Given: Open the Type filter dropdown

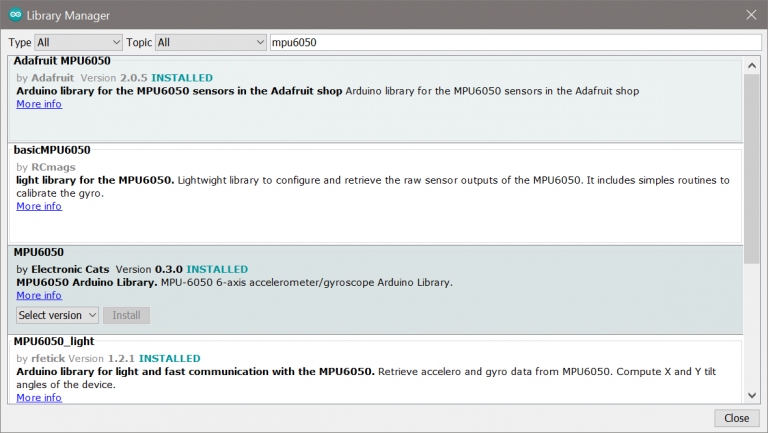Looking at the screenshot, I should (x=78, y=43).
